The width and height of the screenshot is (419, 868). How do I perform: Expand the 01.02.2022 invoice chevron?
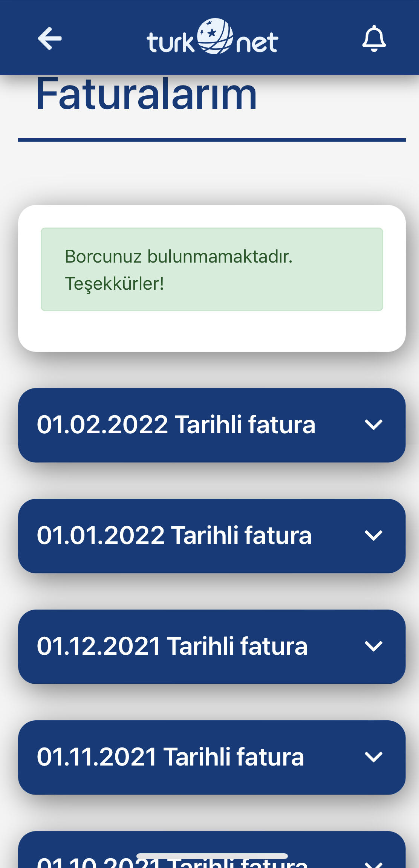pos(373,425)
